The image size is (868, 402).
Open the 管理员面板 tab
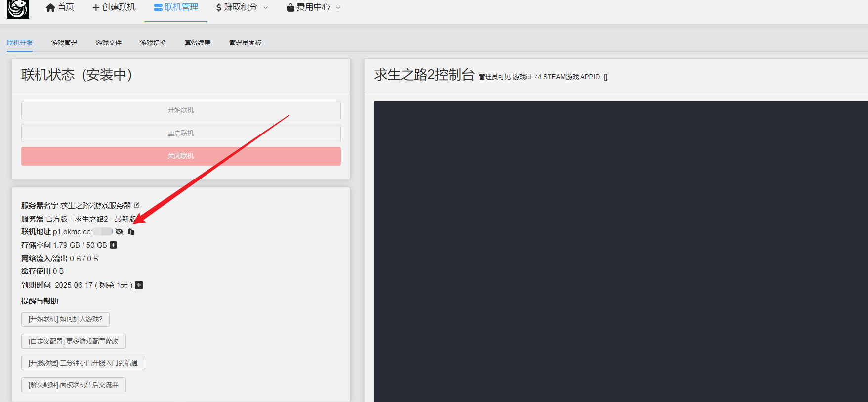point(246,43)
